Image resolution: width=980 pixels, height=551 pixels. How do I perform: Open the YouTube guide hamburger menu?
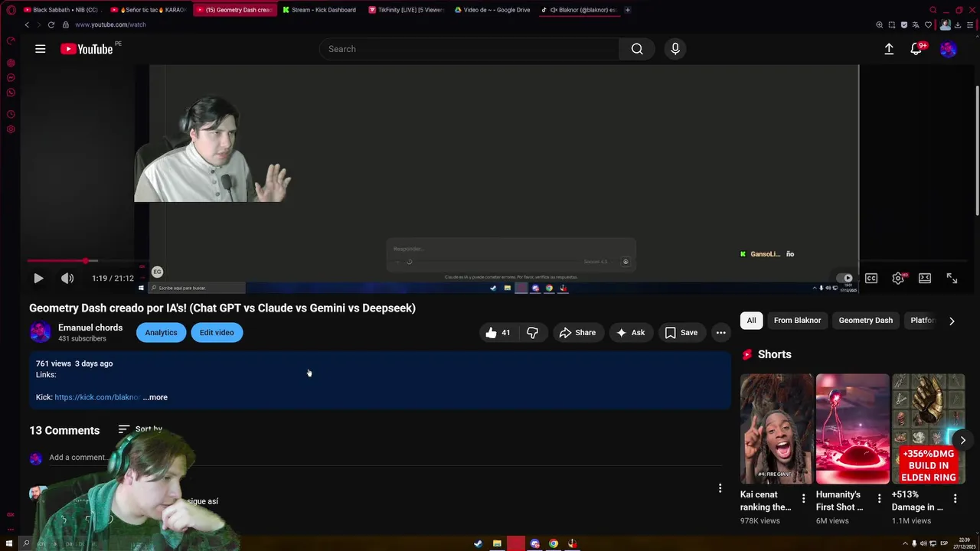(x=40, y=49)
